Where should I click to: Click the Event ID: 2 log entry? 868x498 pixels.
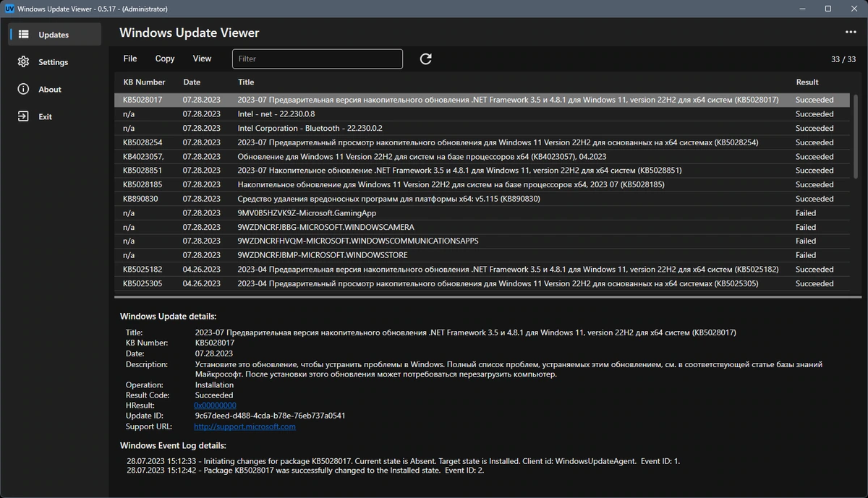pyautogui.click(x=306, y=471)
